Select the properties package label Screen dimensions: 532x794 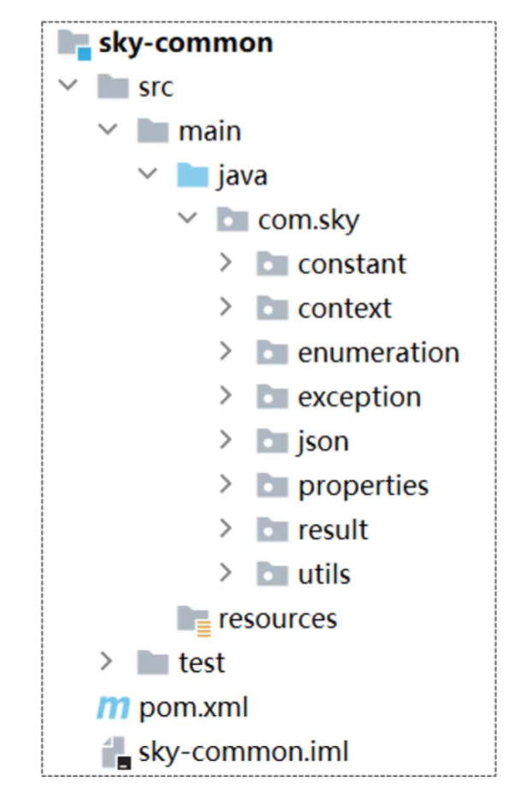(x=364, y=487)
